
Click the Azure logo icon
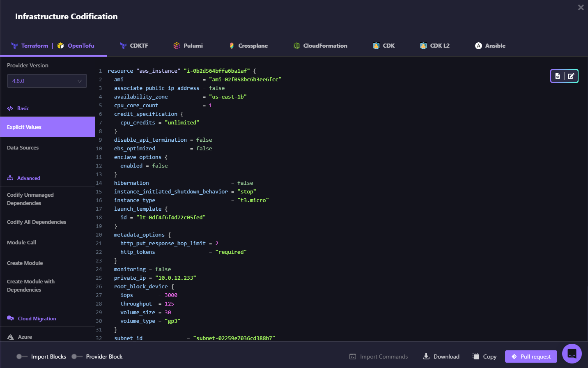point(11,337)
